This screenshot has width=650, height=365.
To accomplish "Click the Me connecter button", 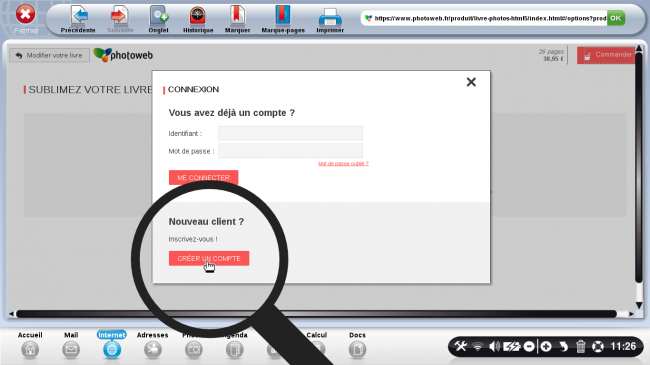I will point(203,178).
